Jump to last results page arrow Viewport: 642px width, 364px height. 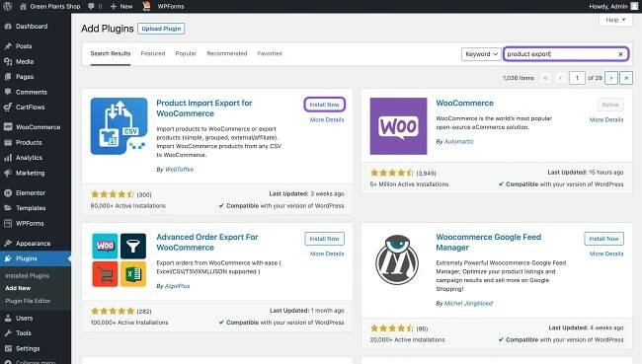click(x=626, y=78)
